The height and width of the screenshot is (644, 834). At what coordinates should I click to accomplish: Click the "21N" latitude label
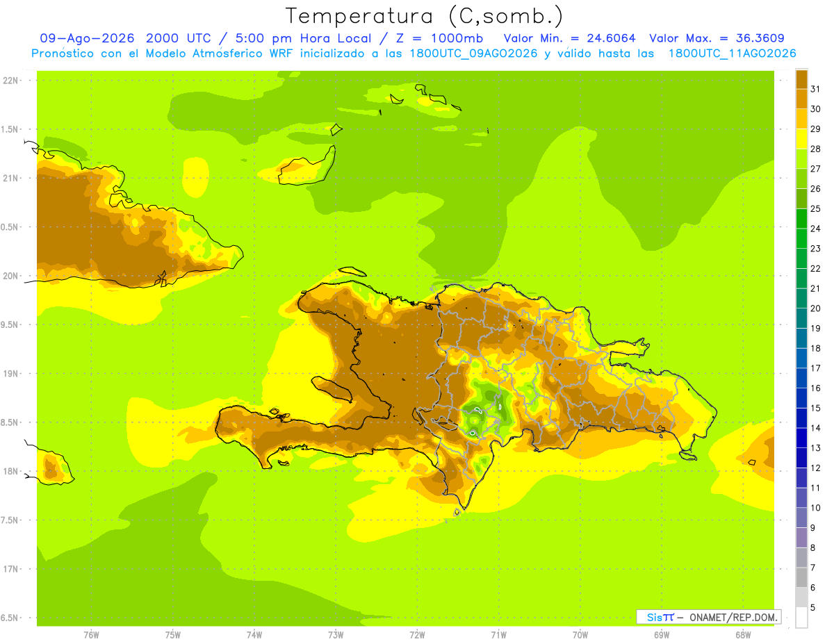click(10, 178)
